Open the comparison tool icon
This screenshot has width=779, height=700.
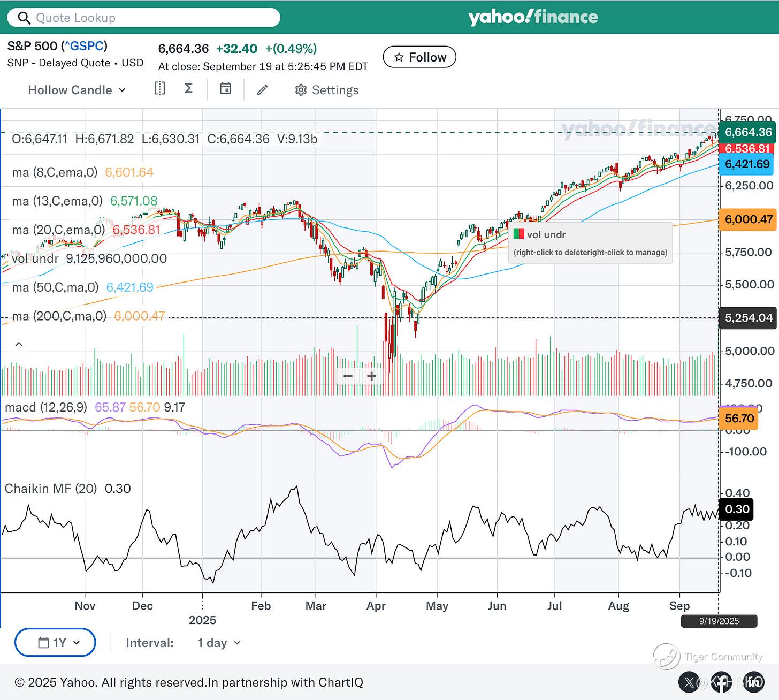159,89
